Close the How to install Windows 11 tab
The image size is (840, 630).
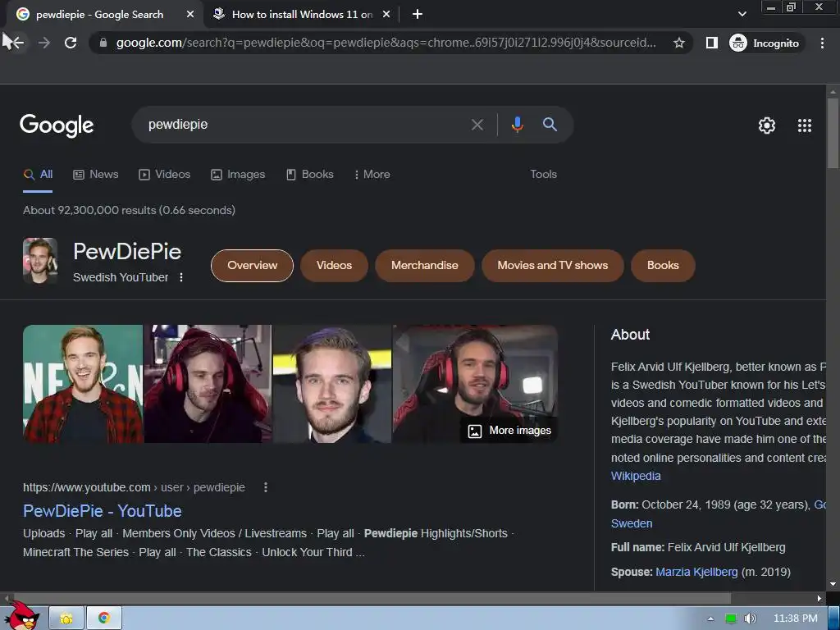tap(386, 15)
